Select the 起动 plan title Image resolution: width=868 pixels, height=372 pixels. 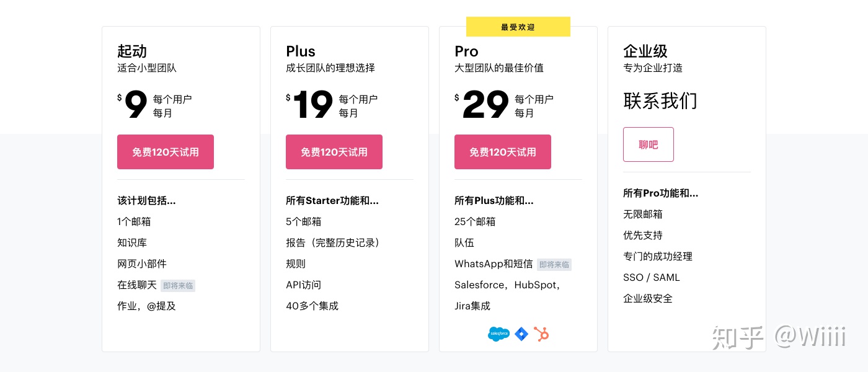tap(132, 51)
